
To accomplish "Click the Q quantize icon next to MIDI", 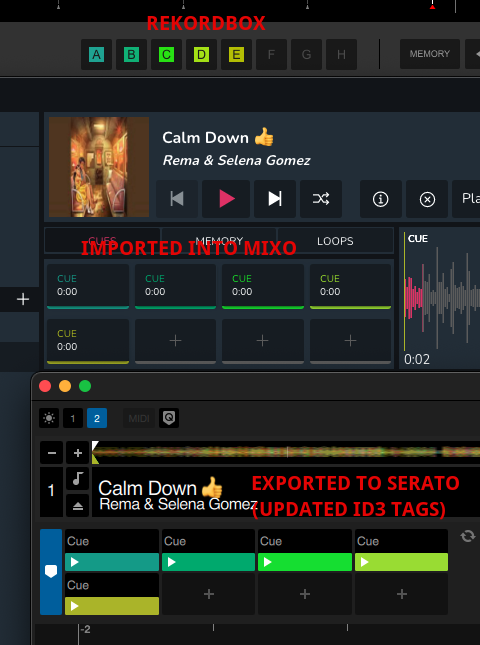I will click(169, 418).
